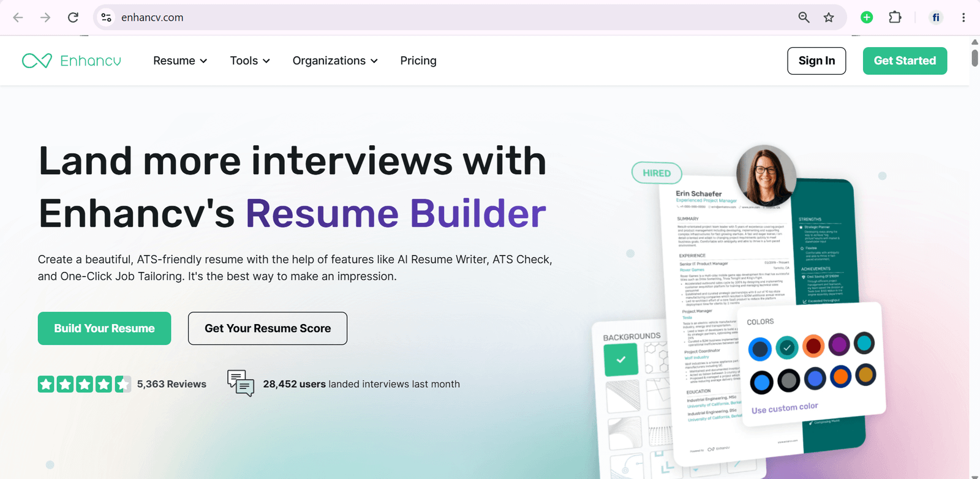Image resolution: width=980 pixels, height=479 pixels.
Task: Open Chrome three-dot menu
Action: point(963,17)
